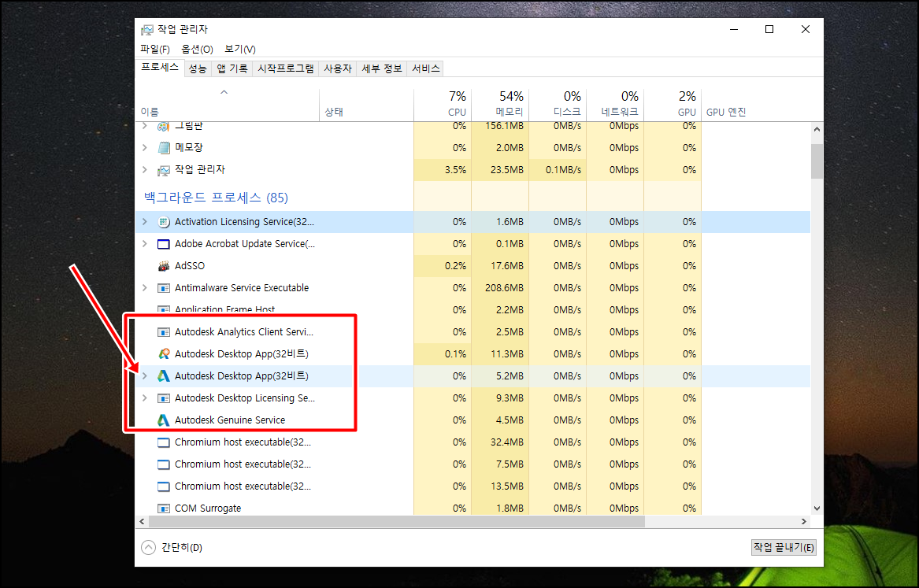919x588 pixels.
Task: Select the Autodesk Genuine Service row text
Action: click(230, 420)
